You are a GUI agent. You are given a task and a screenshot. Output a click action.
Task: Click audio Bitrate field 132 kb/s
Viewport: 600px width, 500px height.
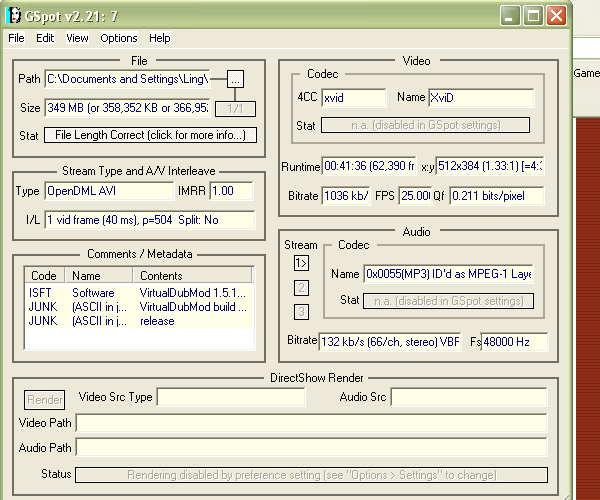(390, 341)
